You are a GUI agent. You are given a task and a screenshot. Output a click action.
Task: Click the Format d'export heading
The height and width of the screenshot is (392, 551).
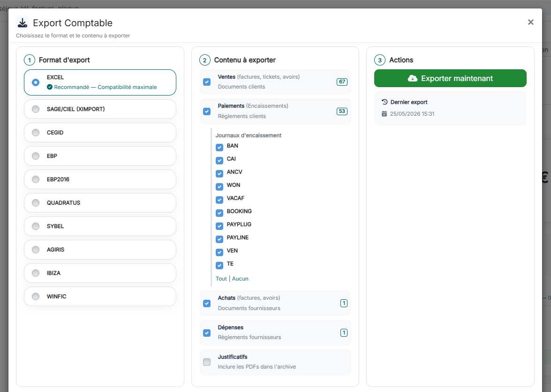tap(64, 60)
